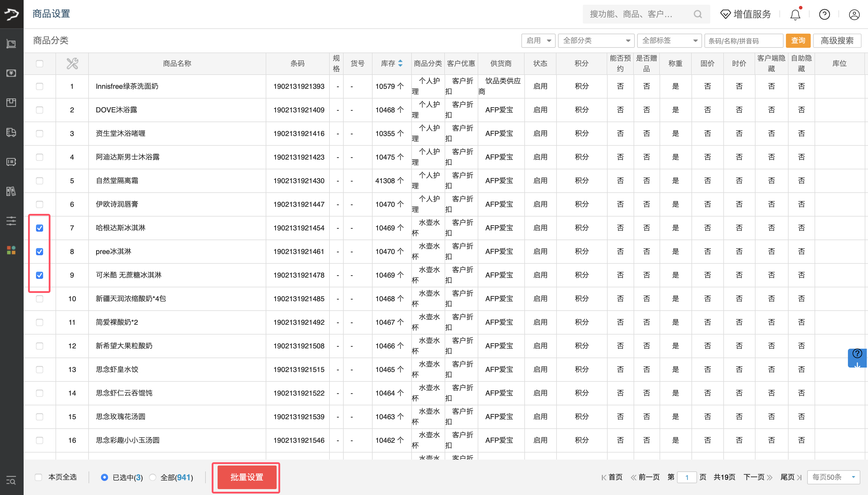This screenshot has width=868, height=495.
Task: Click the 库位 column header
Action: pyautogui.click(x=839, y=64)
